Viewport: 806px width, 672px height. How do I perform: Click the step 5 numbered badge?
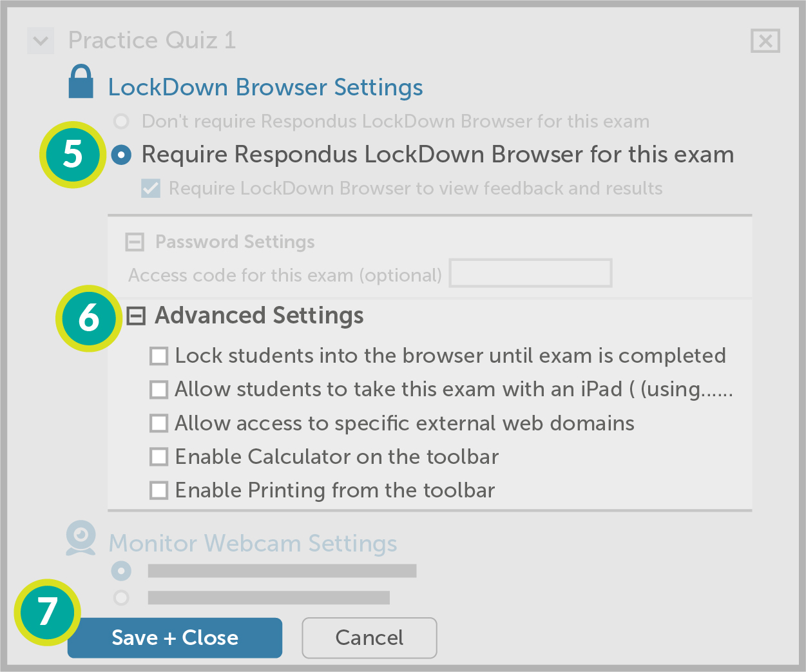[x=73, y=155]
